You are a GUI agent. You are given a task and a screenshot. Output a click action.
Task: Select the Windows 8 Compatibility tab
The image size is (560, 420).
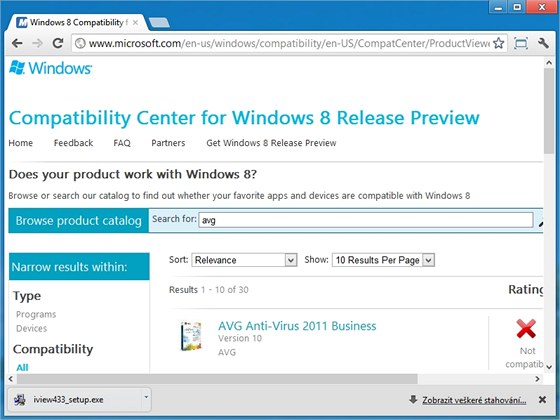(77, 22)
